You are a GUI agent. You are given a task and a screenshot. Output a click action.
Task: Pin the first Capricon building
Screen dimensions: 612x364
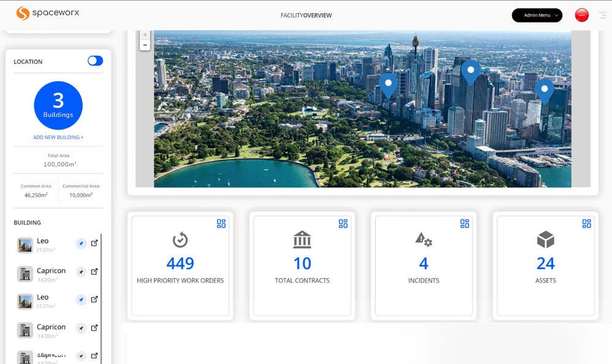(x=81, y=272)
